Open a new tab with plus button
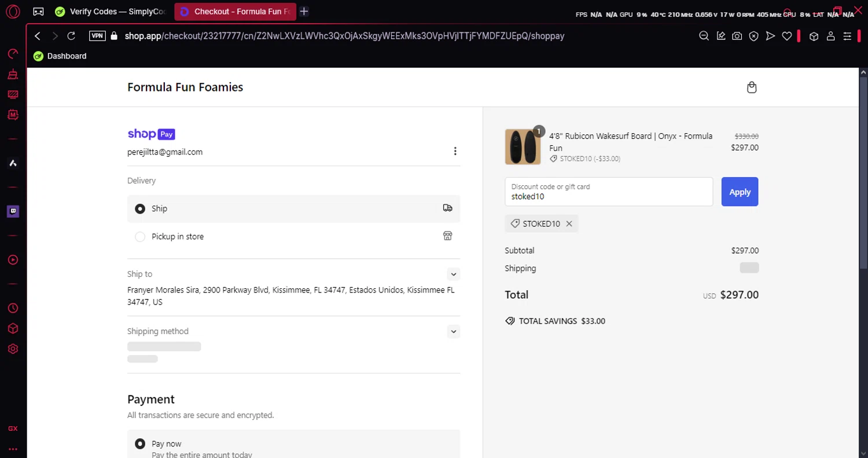868x458 pixels. tap(304, 12)
